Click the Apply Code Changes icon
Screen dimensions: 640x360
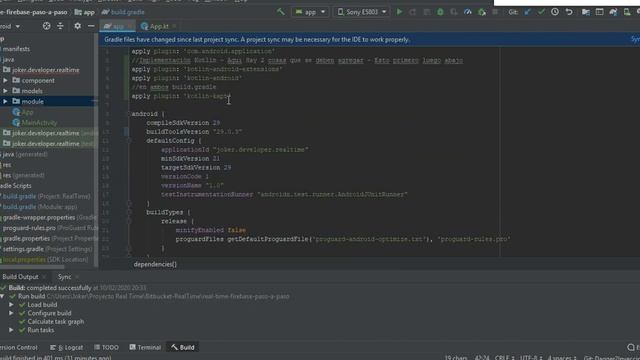(427, 12)
